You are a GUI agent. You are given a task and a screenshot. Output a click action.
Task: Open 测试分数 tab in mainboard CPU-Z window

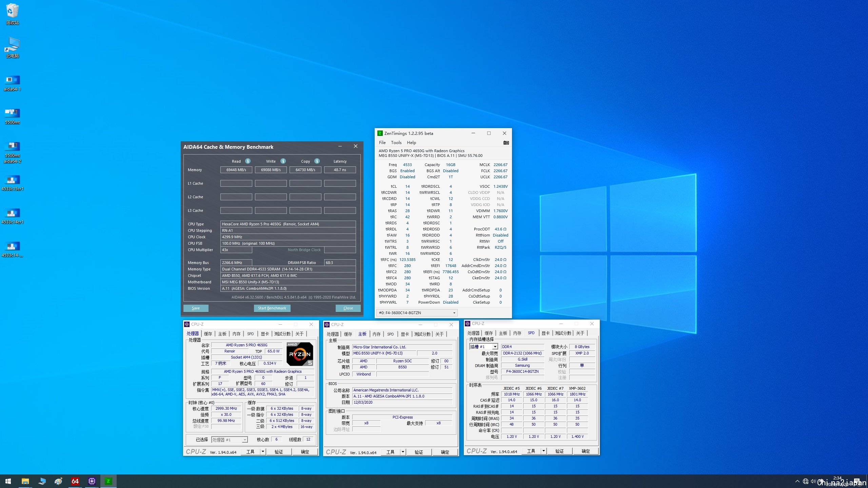point(422,334)
